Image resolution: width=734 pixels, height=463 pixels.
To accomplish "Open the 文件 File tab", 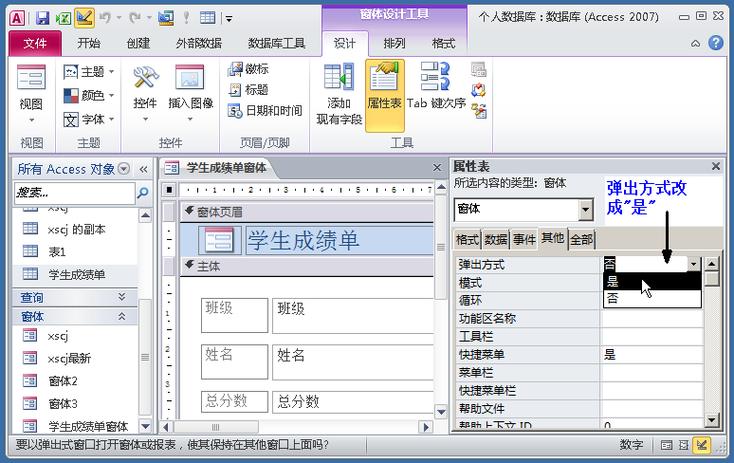I will pyautogui.click(x=35, y=44).
